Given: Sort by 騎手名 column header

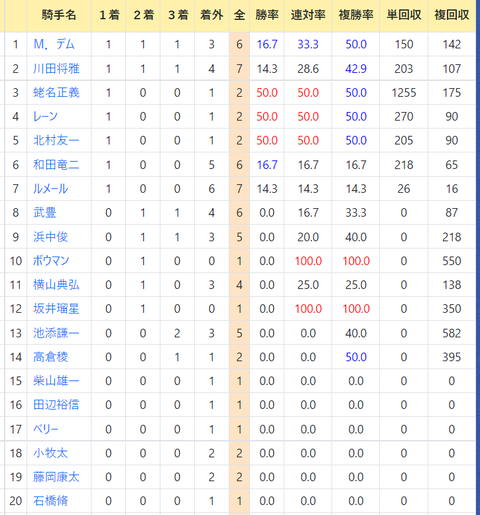Looking at the screenshot, I should (59, 15).
